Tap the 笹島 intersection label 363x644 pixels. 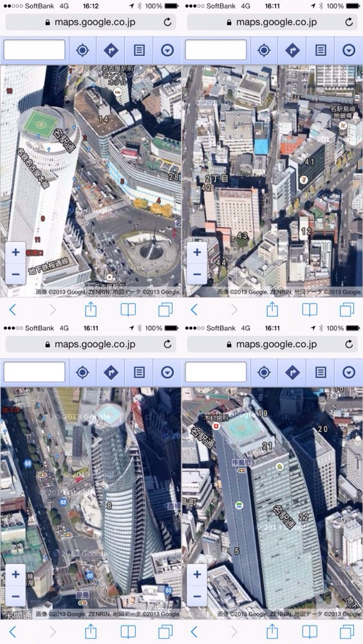[83, 594]
